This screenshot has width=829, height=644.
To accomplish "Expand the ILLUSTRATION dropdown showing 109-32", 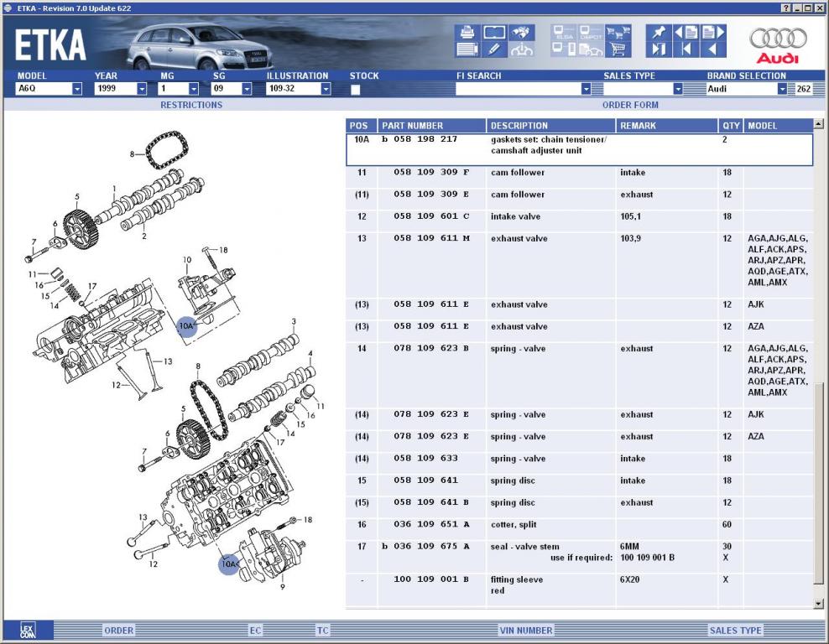I will (323, 89).
